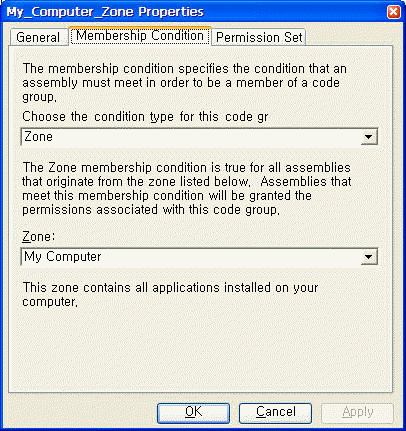Click the 'Choose the condition type' label
The image size is (406, 431).
pyautogui.click(x=145, y=117)
